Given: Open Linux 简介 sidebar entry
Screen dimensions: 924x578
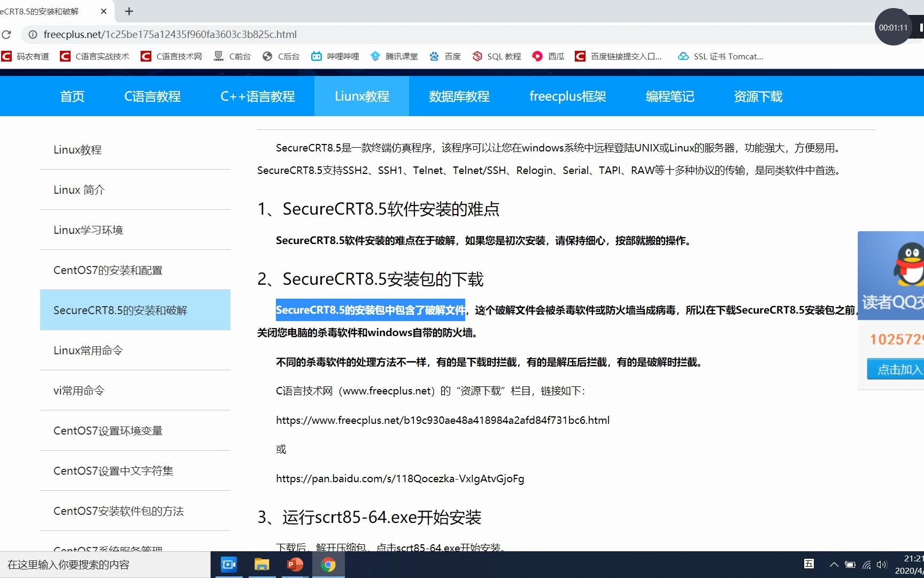Looking at the screenshot, I should tap(135, 190).
